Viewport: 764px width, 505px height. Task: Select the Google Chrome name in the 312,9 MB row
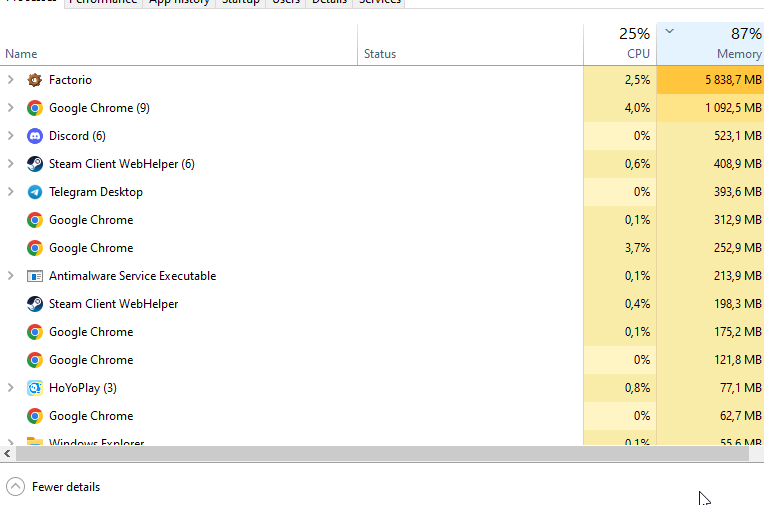pos(91,220)
